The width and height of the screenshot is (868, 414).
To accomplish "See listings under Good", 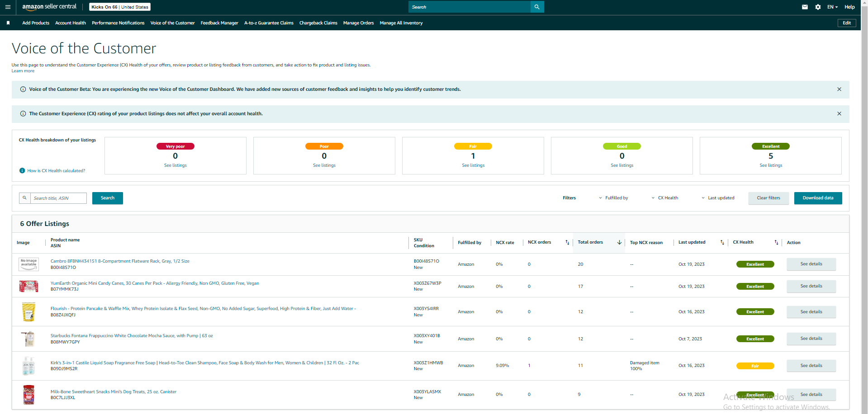I will pos(622,165).
